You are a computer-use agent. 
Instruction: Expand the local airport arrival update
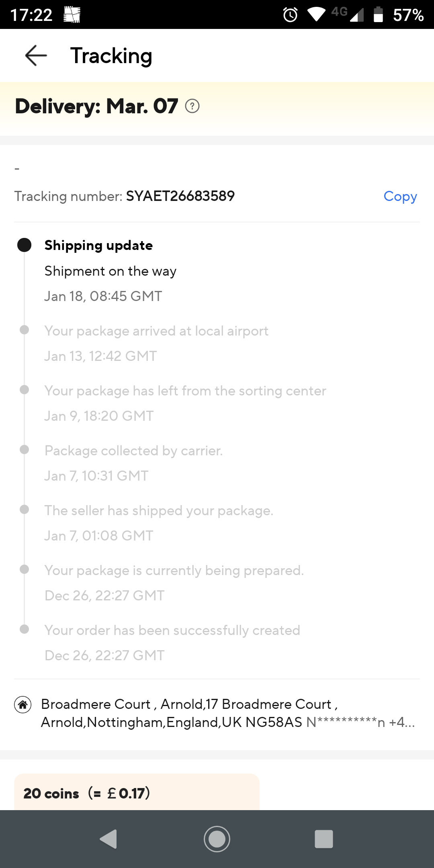[157, 331]
